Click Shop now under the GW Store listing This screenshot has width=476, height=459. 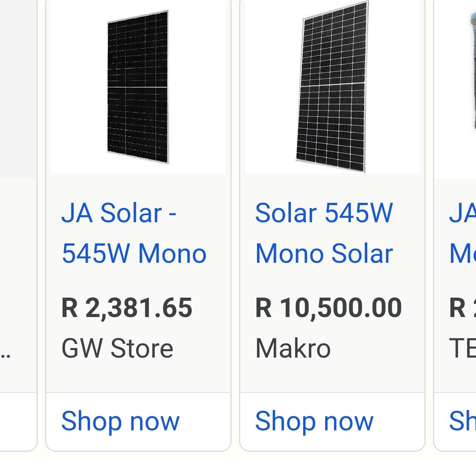pyautogui.click(x=121, y=420)
